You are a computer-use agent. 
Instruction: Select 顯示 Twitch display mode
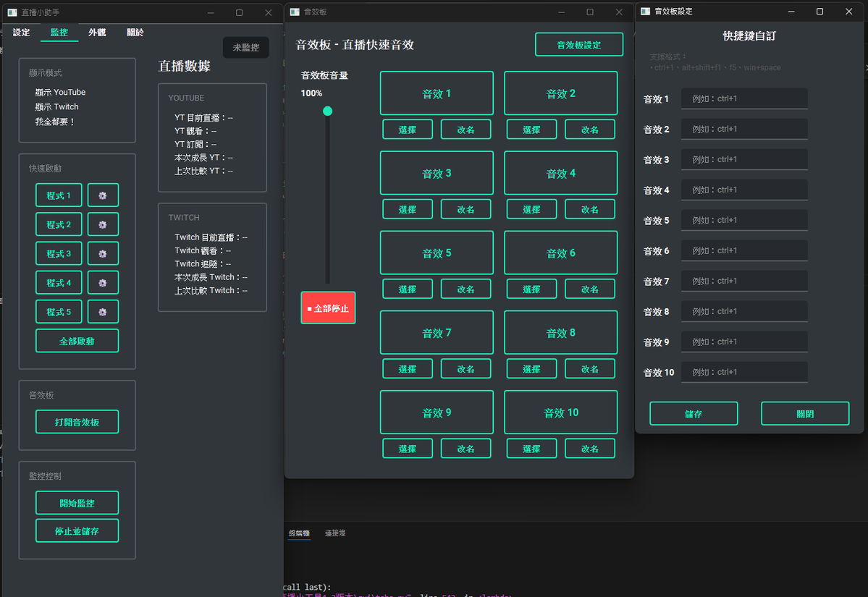click(x=56, y=107)
